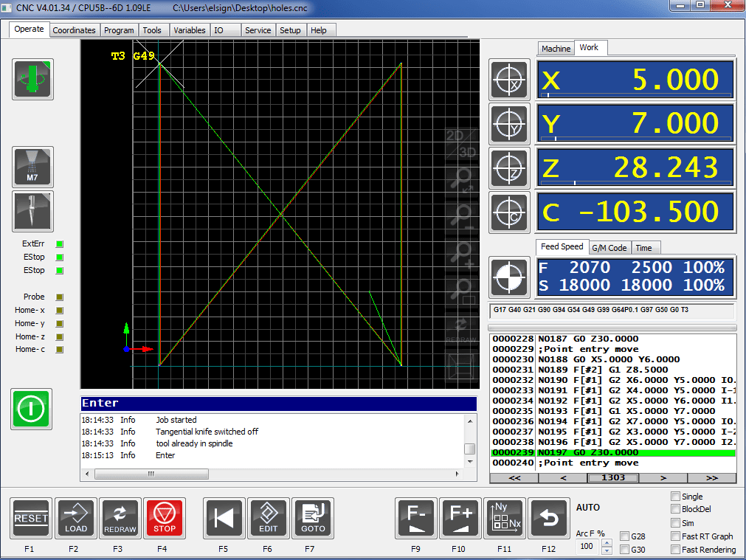
Task: Click the X position 5.000 display
Action: click(x=635, y=80)
